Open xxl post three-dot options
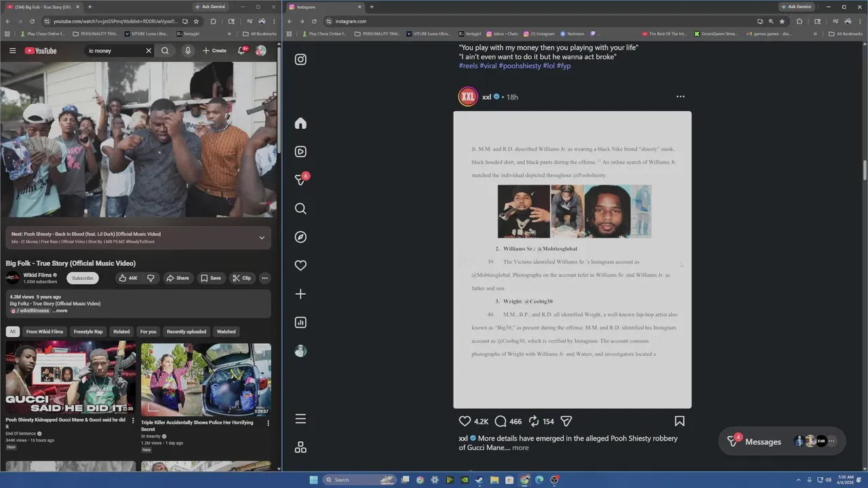Screen dimensions: 868x488 pyautogui.click(x=680, y=97)
